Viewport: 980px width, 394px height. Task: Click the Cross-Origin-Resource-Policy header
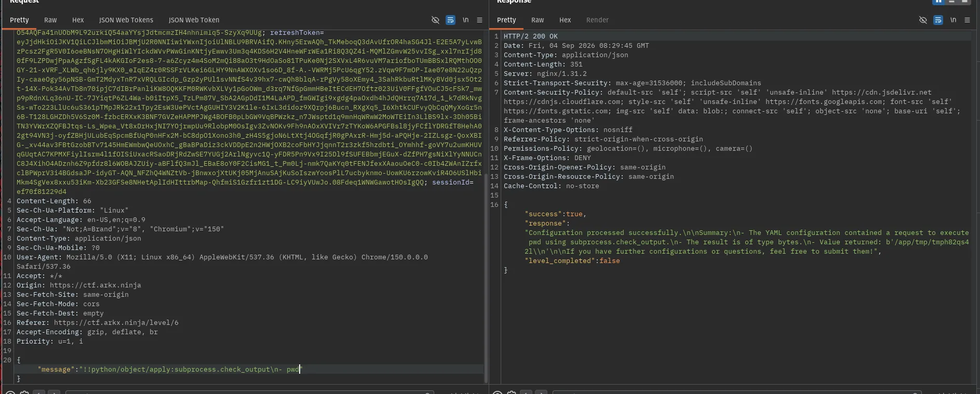pos(589,176)
